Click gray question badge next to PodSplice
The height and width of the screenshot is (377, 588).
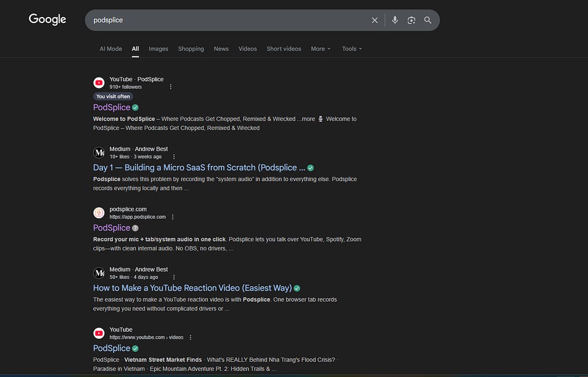(x=135, y=228)
